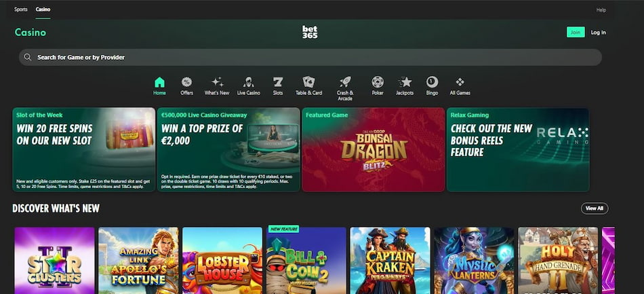Screen dimensions: 644x294
Task: Select the Table & Card playing cards icon
Action: [309, 82]
